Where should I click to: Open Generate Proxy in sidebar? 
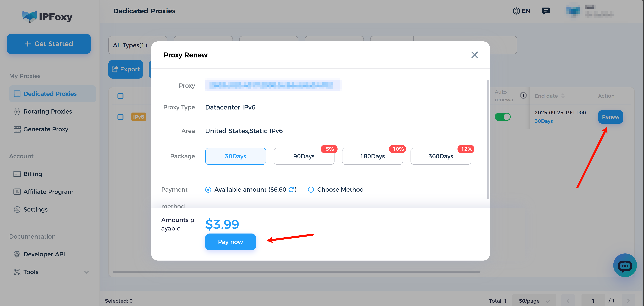[46, 129]
